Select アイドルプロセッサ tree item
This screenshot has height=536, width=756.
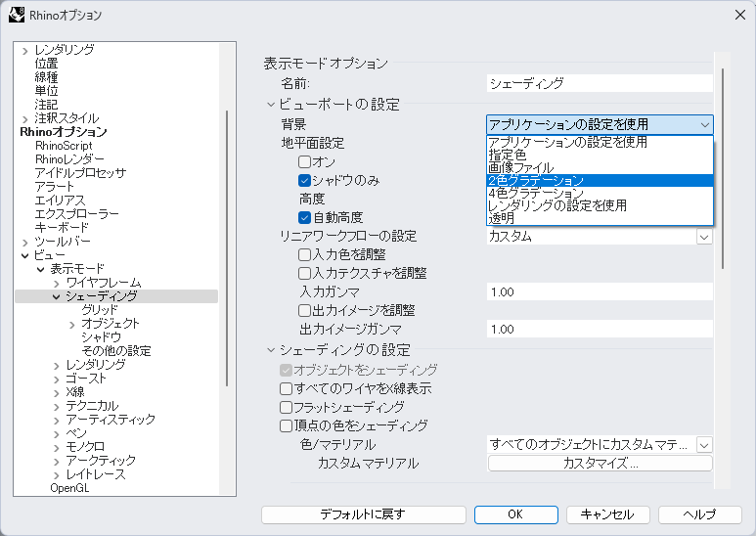(x=80, y=172)
